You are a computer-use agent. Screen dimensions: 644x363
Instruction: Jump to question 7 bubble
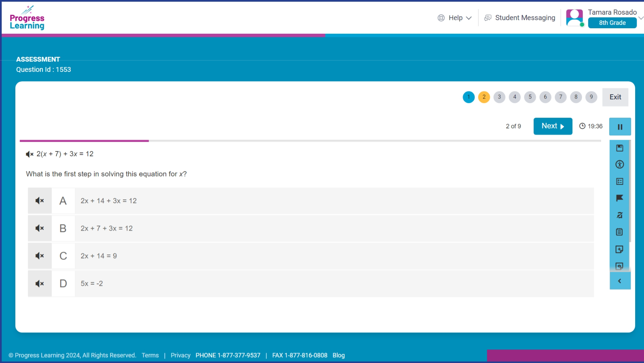click(561, 97)
